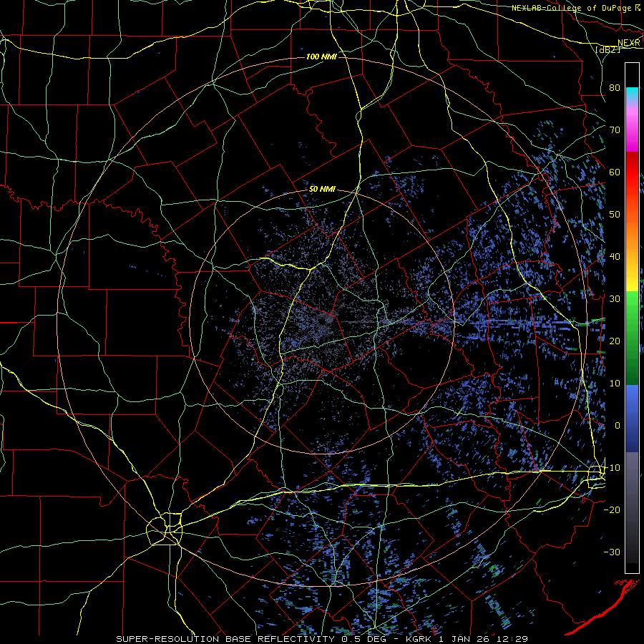Click the "60" value on the dBZ scale
The width and height of the screenshot is (644, 644).
pos(615,172)
